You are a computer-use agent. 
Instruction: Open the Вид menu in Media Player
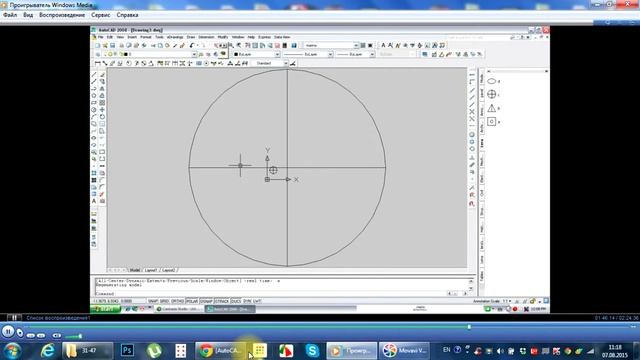[x=28, y=15]
